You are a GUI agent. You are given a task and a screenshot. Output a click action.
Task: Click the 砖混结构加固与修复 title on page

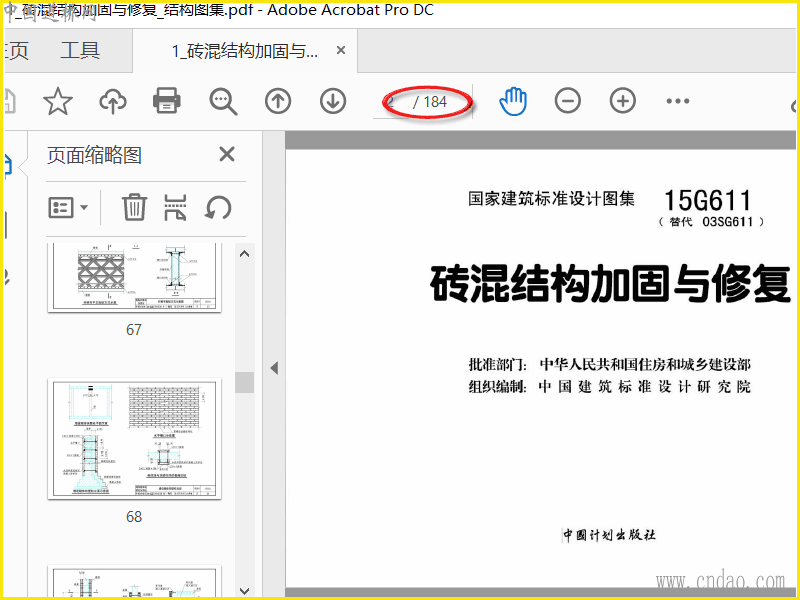click(x=610, y=284)
